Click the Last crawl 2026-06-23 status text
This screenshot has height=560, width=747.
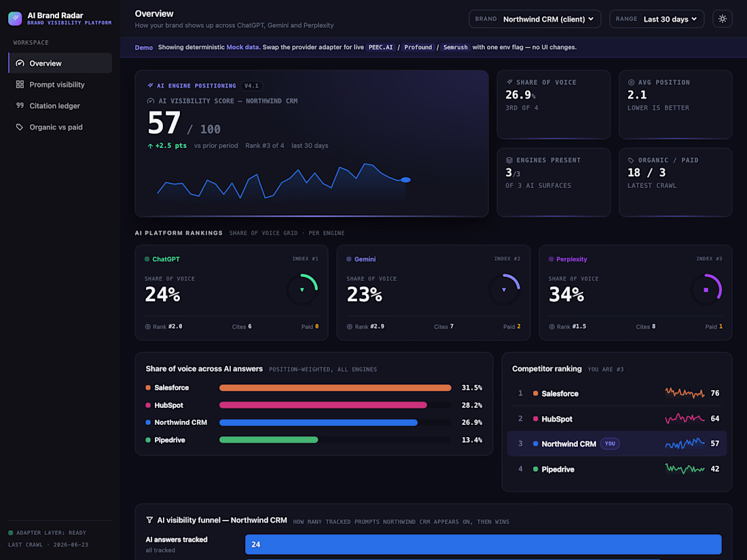pos(48,545)
